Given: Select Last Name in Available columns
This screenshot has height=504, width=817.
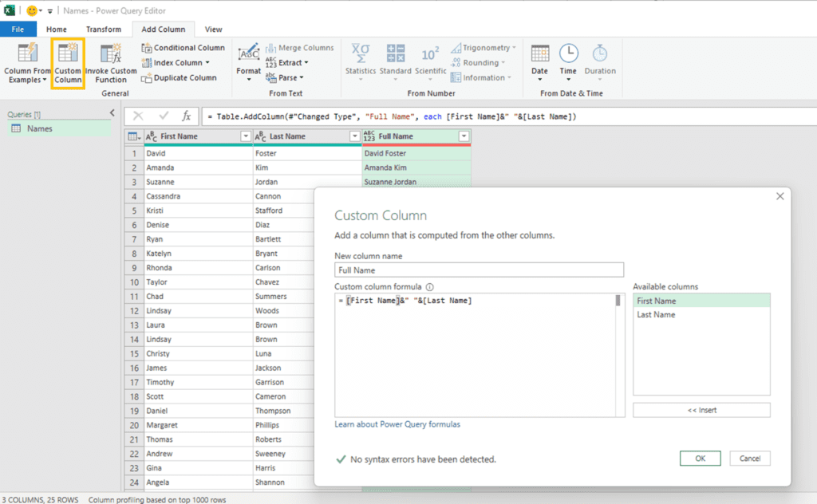Looking at the screenshot, I should 701,314.
